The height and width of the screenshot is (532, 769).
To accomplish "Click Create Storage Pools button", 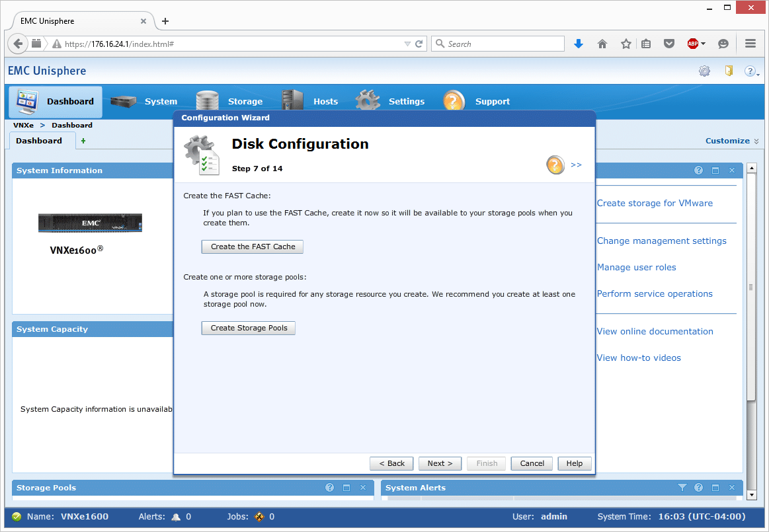I will [x=249, y=328].
